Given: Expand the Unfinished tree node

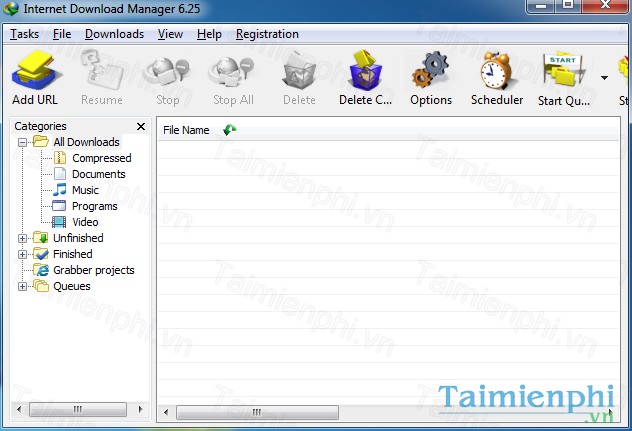Looking at the screenshot, I should pos(23,238).
